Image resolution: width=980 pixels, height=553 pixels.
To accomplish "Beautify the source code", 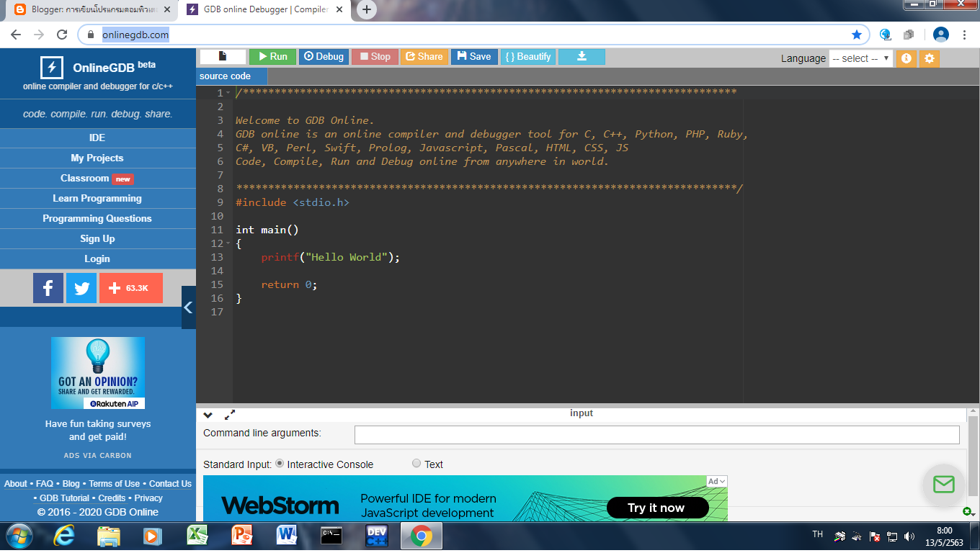I will (x=528, y=56).
